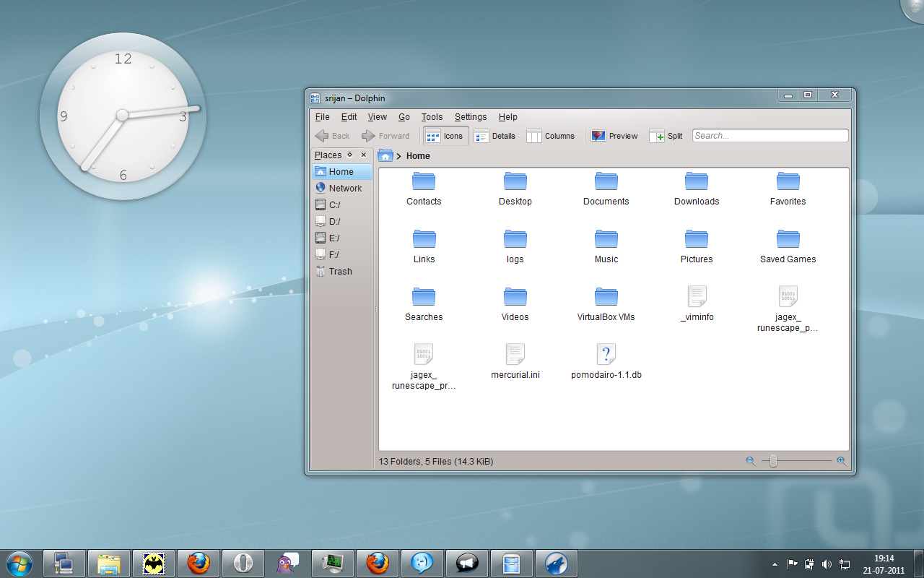
Task: Open the Settings menu
Action: tap(470, 116)
